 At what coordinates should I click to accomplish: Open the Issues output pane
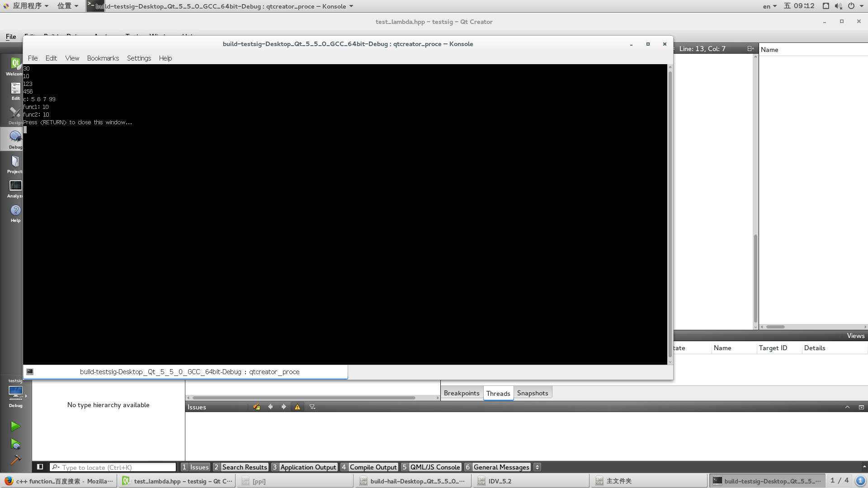coord(195,467)
